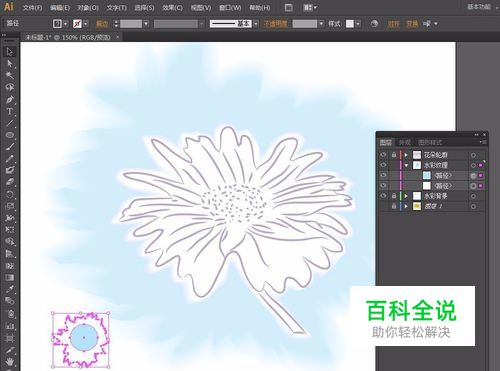500x371 pixels.
Task: Select the Mesh tool
Action: 10,266
